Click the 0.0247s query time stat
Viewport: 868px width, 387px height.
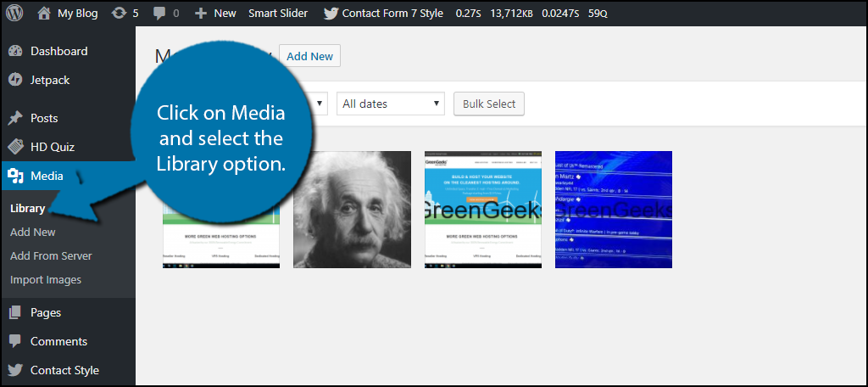point(559,14)
